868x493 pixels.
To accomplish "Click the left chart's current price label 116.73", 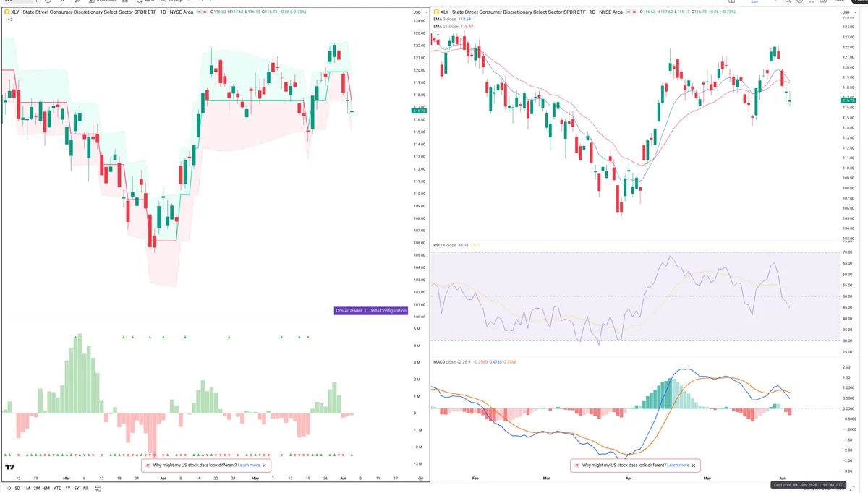I will point(419,111).
